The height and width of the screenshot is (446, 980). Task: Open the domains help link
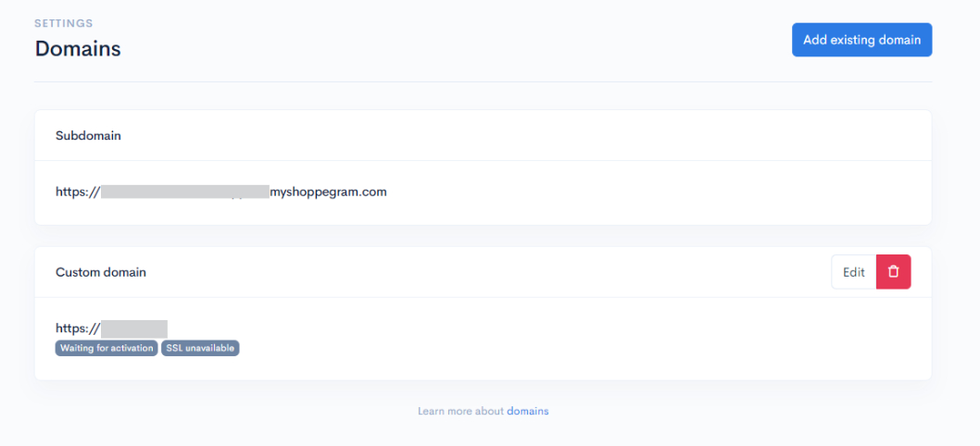coord(527,411)
